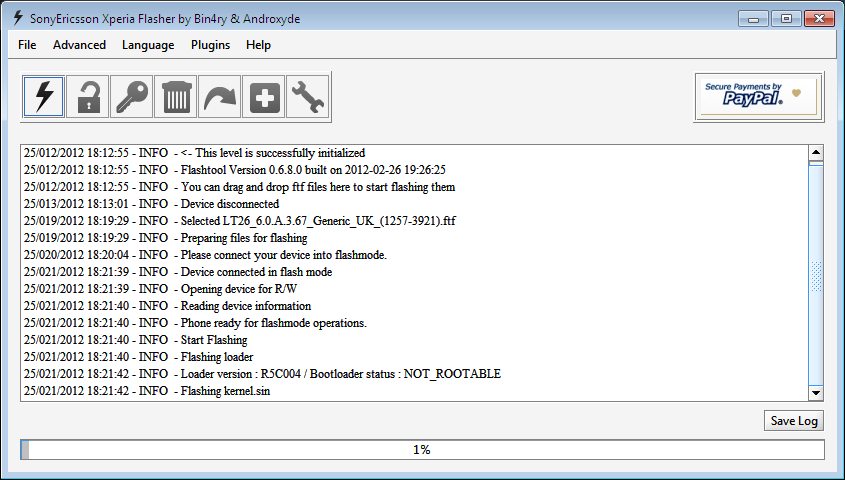This screenshot has height=480, width=845.
Task: Select log line 'Flashing kernel.sin'
Action: [147, 391]
